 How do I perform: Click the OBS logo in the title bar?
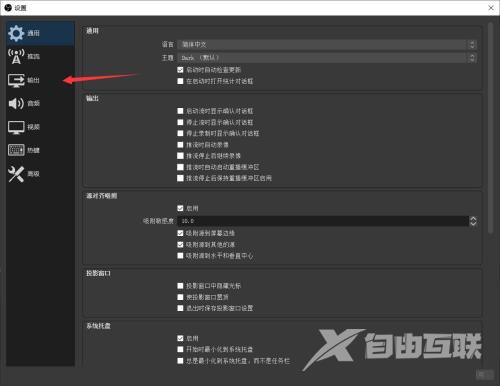pos(8,7)
